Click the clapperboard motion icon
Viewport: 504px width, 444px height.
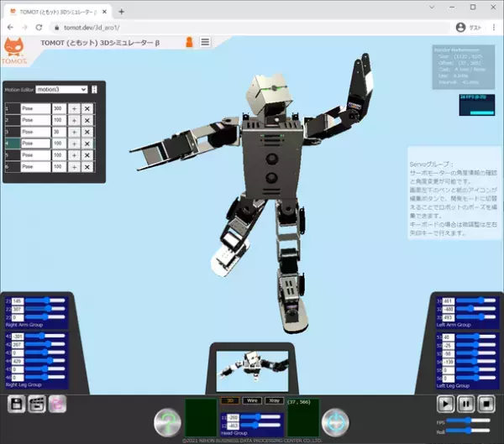[37, 404]
